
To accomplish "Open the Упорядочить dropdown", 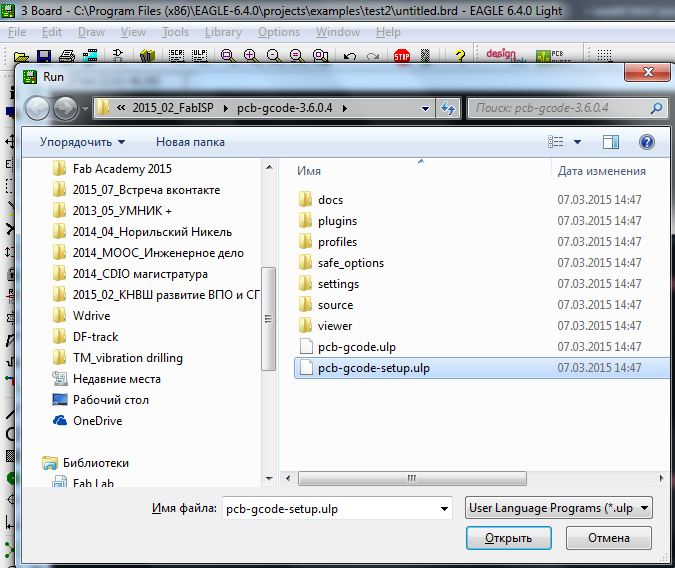I will 82,142.
